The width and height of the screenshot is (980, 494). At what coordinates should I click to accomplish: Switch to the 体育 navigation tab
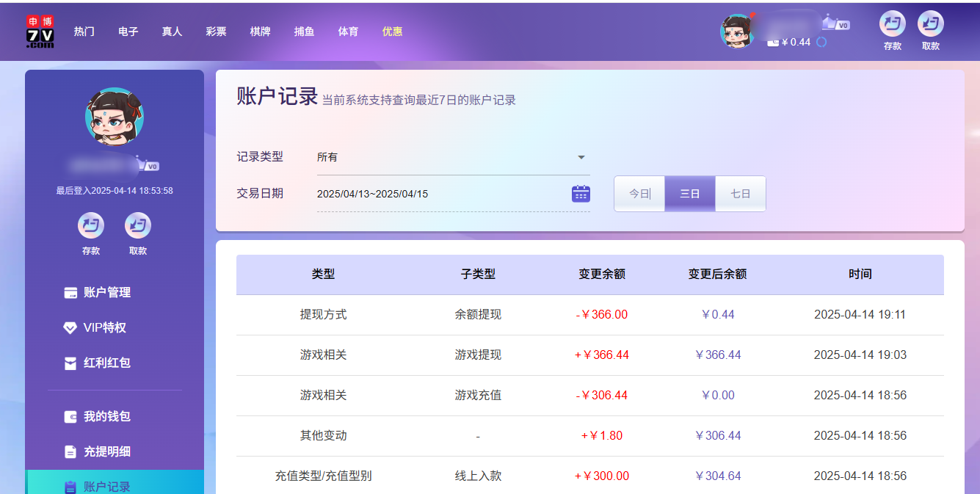coord(348,32)
